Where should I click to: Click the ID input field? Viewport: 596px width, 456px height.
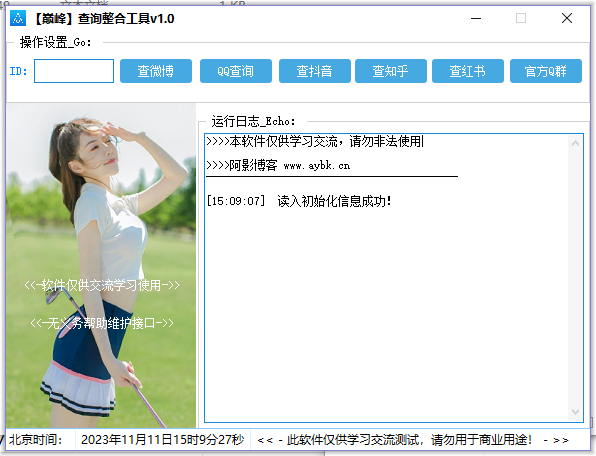[x=74, y=71]
